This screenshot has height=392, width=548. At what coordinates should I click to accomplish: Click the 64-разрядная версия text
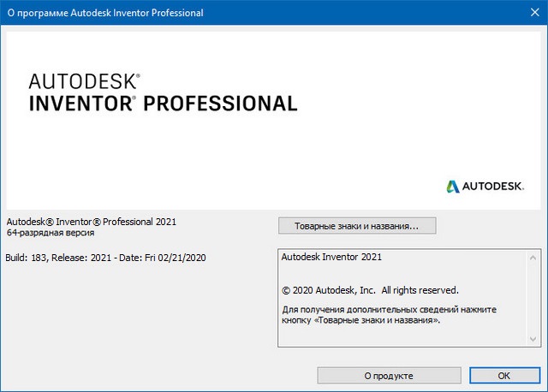(x=51, y=233)
